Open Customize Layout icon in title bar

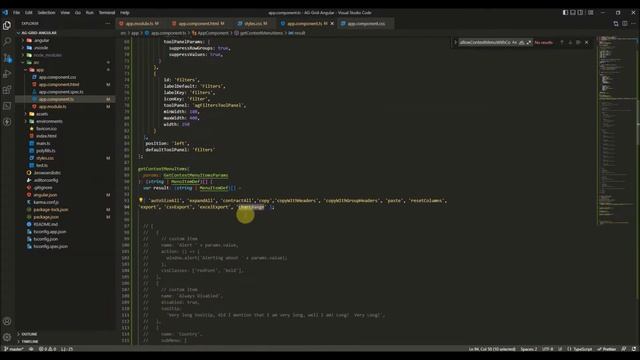[591, 13]
